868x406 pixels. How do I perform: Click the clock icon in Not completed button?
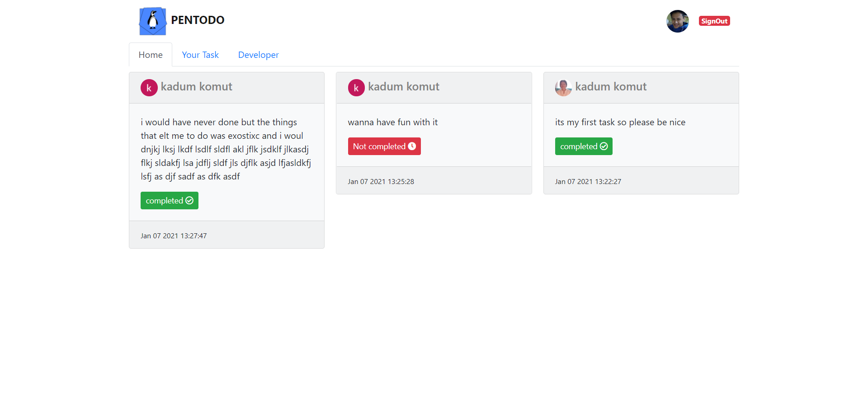[x=412, y=146]
